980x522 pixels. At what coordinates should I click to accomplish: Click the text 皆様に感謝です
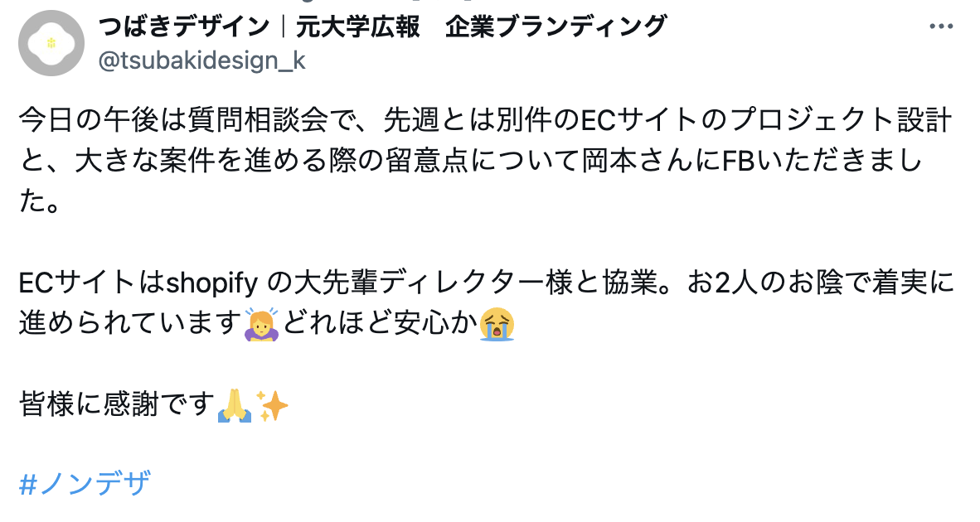pyautogui.click(x=117, y=404)
